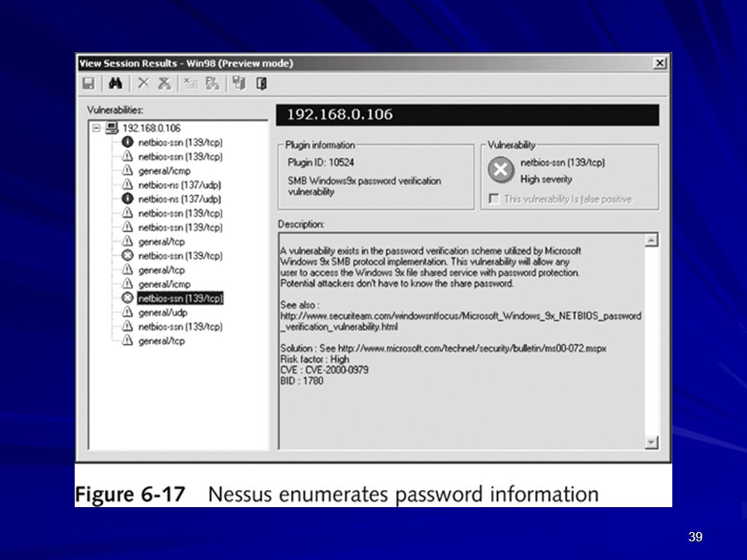
Task: Click the microsoft.com technet bulletin URL
Action: 472,348
